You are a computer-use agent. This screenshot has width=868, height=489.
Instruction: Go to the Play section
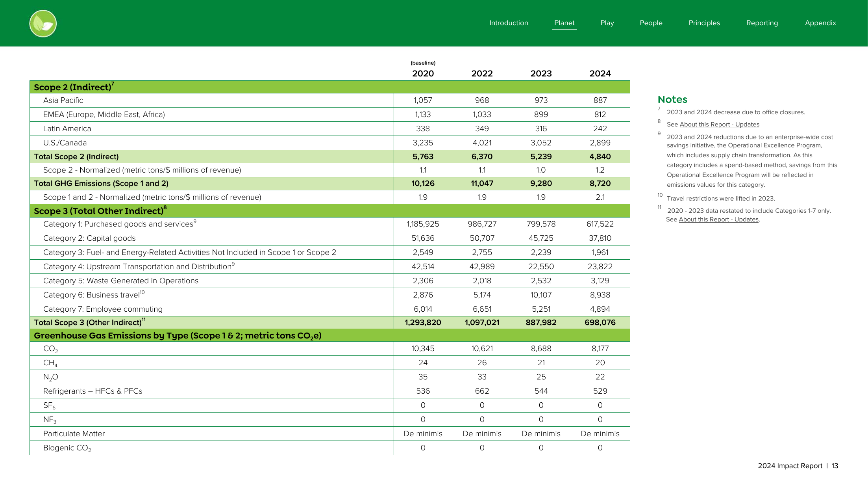(x=607, y=23)
